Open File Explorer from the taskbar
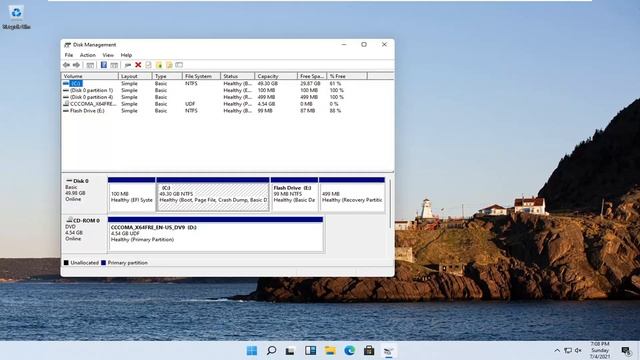The image size is (640, 360). pos(330,351)
